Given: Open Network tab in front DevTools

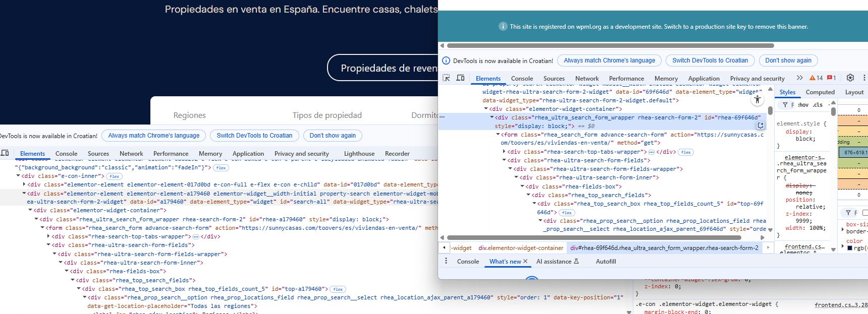Looking at the screenshot, I should pyautogui.click(x=587, y=79).
